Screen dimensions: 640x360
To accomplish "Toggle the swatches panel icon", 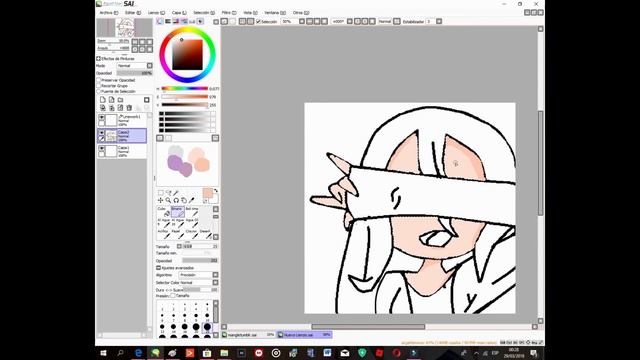I will point(192,21).
